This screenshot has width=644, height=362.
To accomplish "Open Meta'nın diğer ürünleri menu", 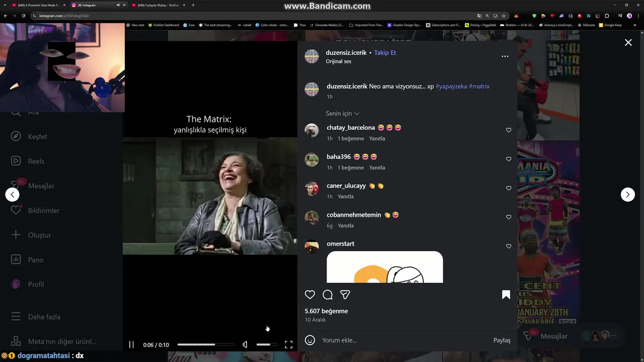I will pyautogui.click(x=54, y=341).
